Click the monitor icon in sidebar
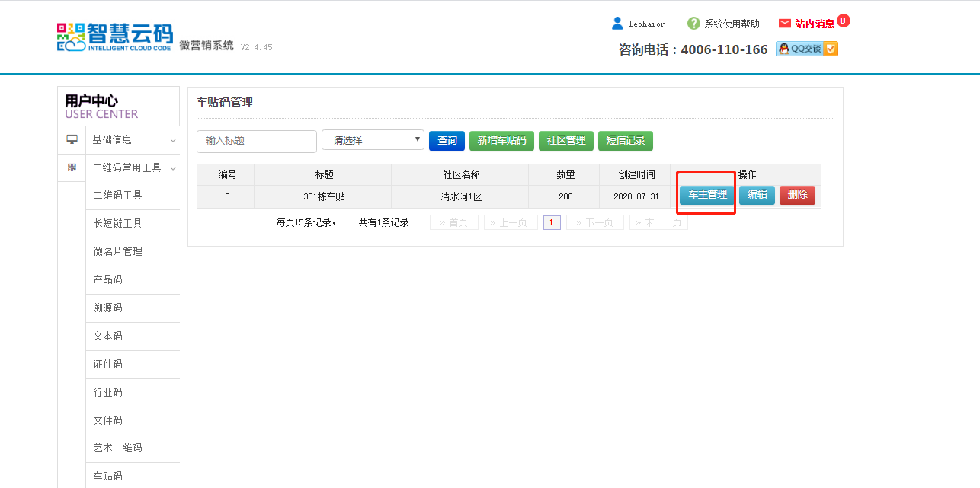Viewport: 980px width, 488px height. 72,139
